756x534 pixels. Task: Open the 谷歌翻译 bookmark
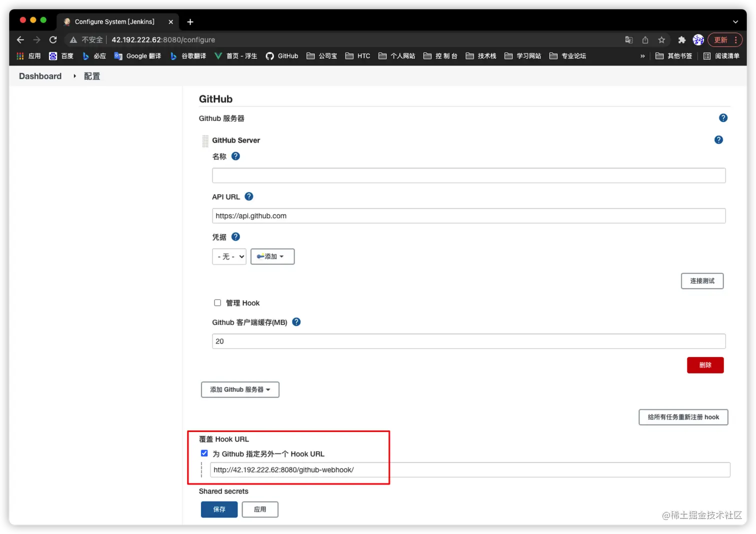tap(188, 56)
